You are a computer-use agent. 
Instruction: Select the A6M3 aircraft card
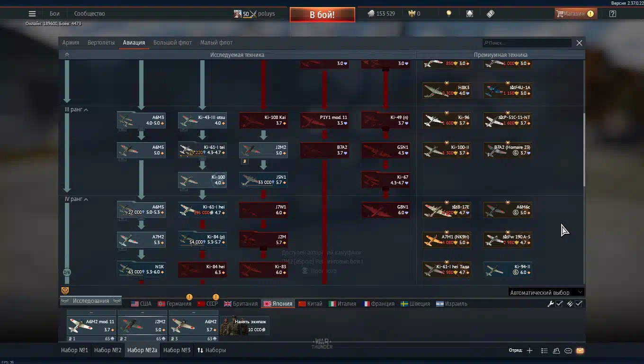click(x=141, y=120)
